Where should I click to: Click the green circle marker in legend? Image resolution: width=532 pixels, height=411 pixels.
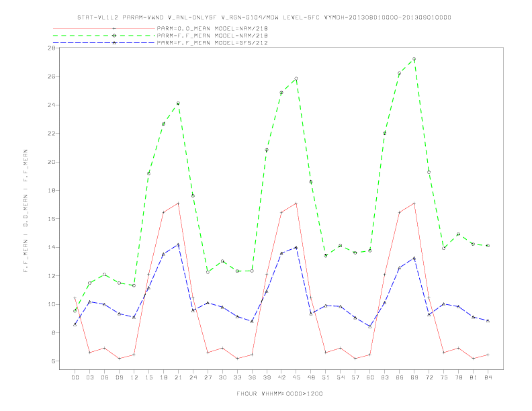pyautogui.click(x=114, y=36)
